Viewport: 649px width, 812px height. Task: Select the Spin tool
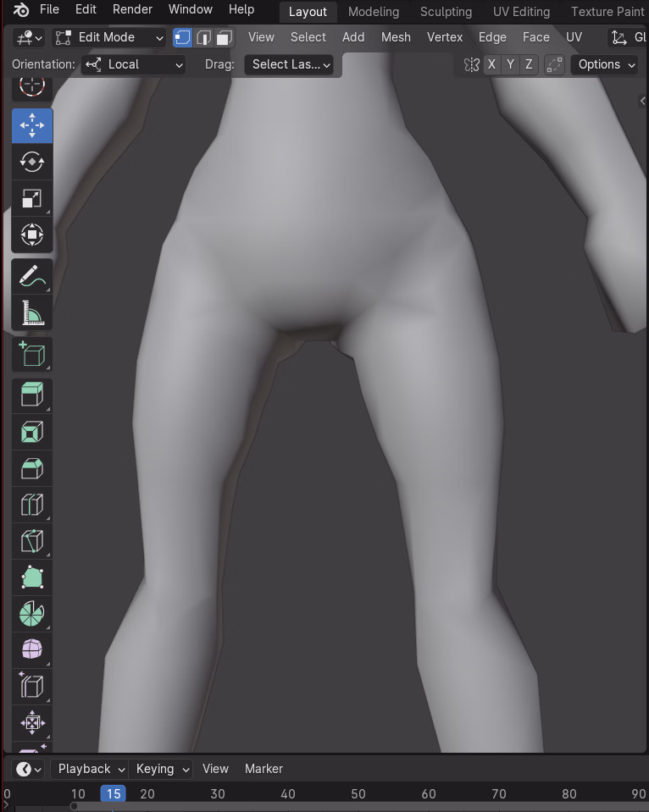(32, 614)
